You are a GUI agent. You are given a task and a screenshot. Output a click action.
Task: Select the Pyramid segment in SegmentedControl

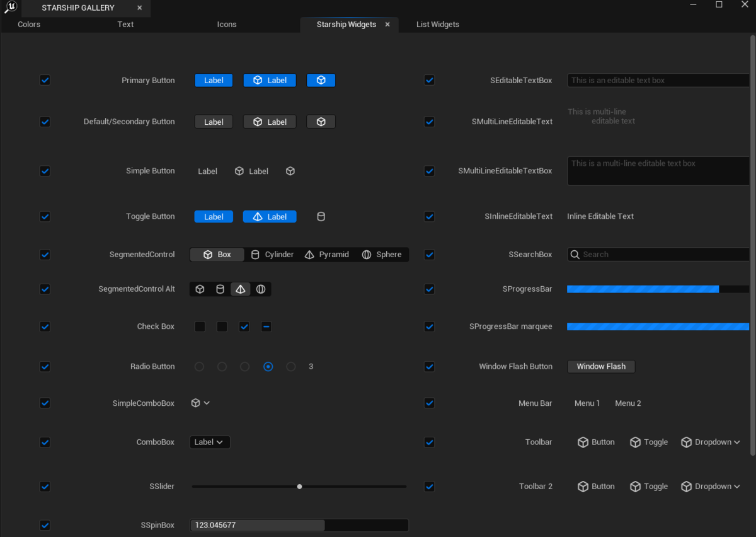click(326, 255)
